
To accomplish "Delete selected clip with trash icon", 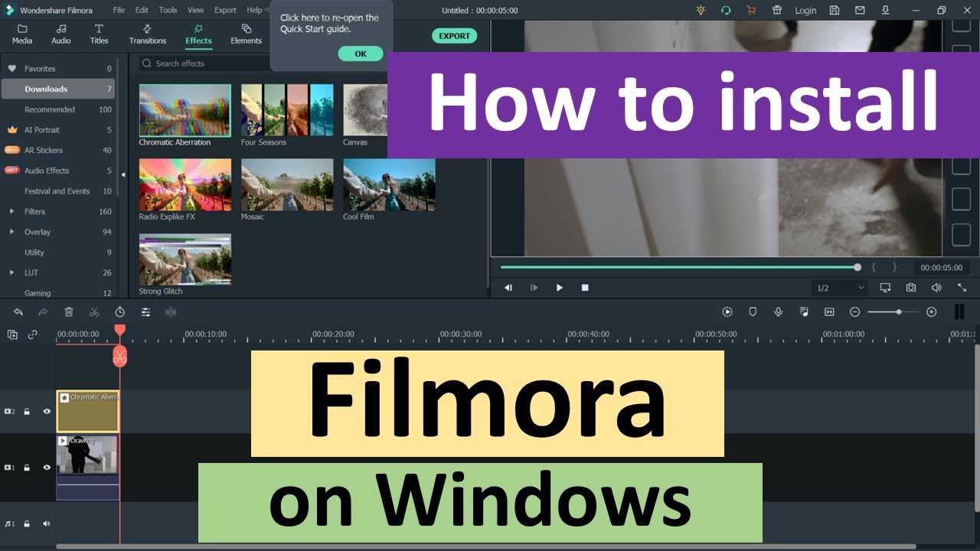I will click(69, 312).
